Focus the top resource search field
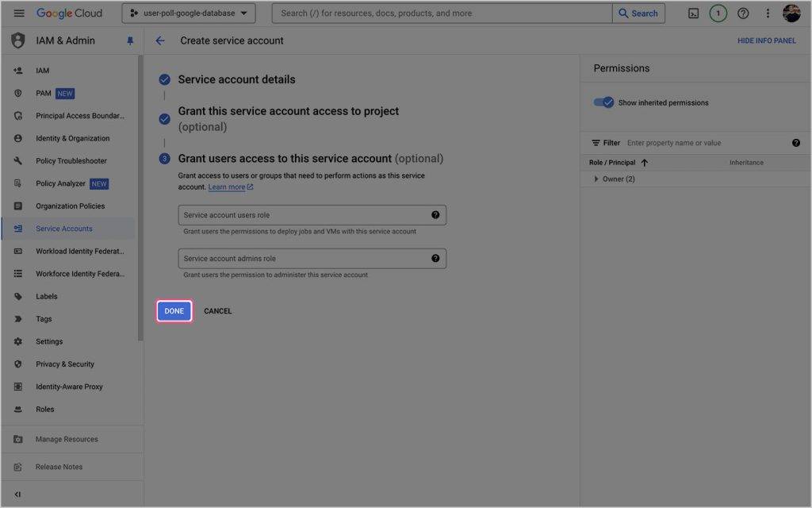This screenshot has height=508, width=812. click(442, 13)
